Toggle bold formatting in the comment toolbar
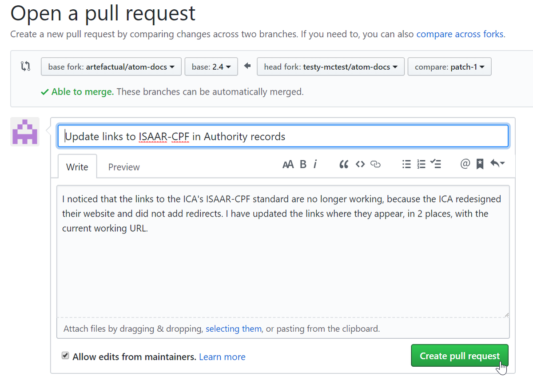The image size is (533, 392). [x=302, y=164]
